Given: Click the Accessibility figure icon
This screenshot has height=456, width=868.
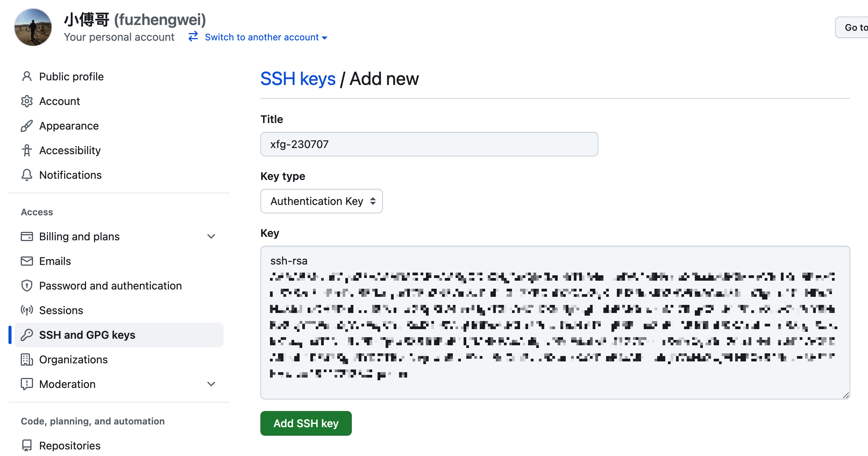Looking at the screenshot, I should point(27,150).
